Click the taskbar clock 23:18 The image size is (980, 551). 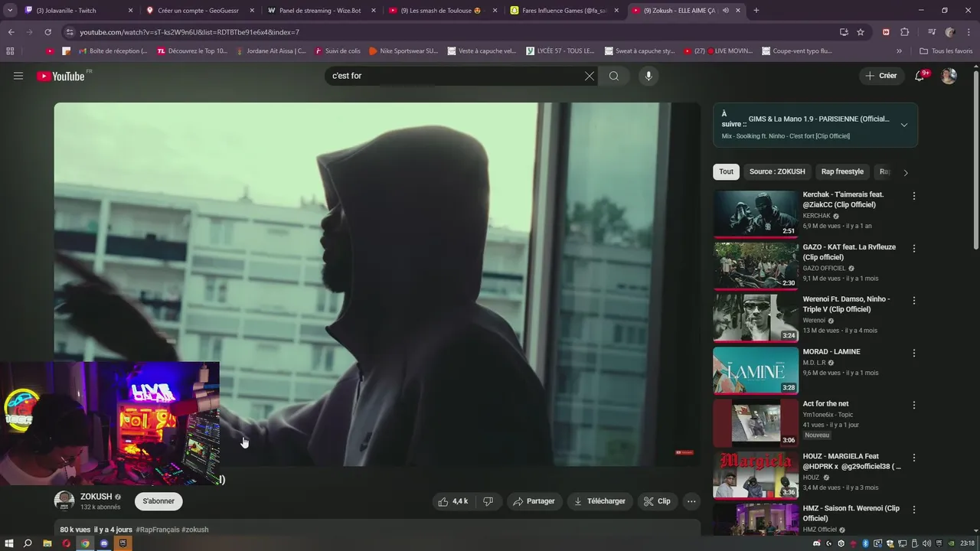[x=968, y=543]
